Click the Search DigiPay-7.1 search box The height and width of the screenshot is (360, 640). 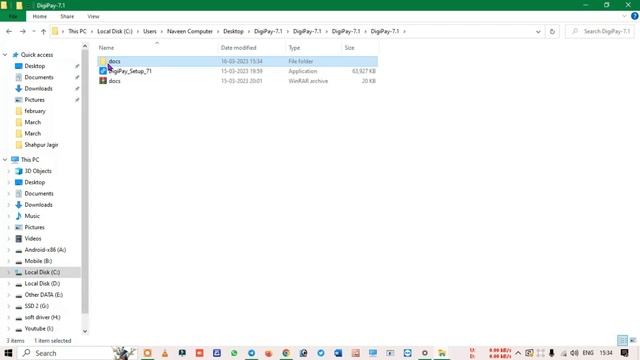tap(601, 31)
